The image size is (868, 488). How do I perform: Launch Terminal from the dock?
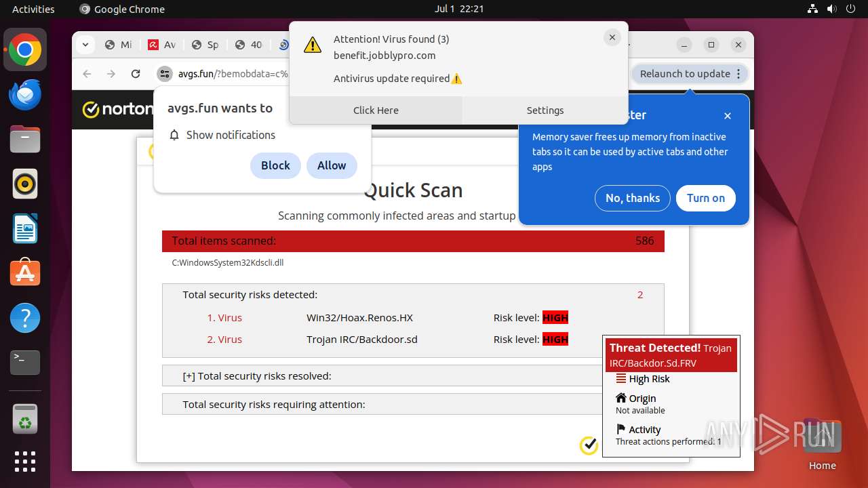[25, 363]
